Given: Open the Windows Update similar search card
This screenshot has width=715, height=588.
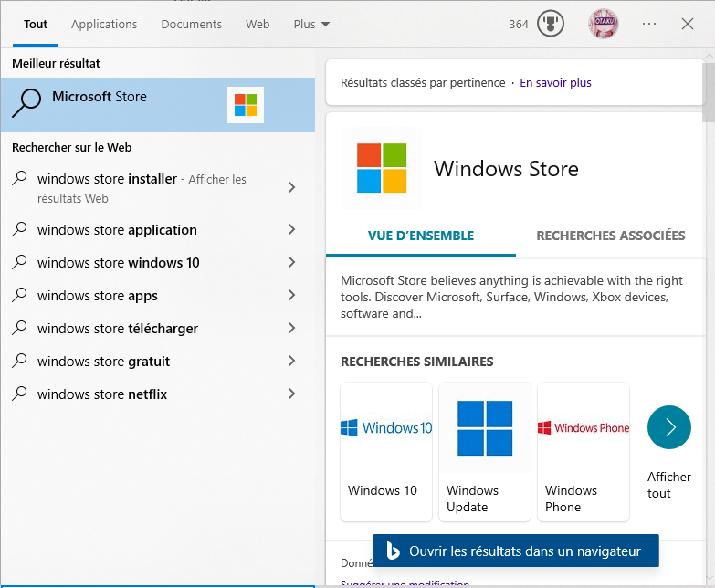Looking at the screenshot, I should tap(485, 452).
